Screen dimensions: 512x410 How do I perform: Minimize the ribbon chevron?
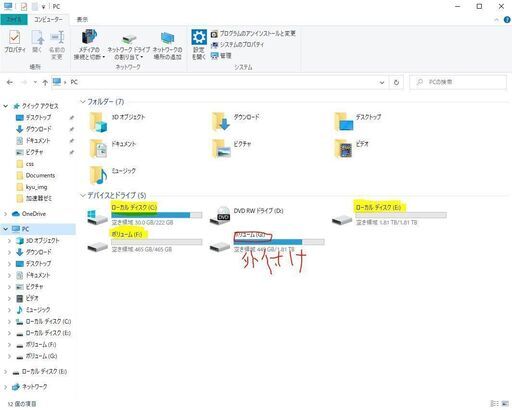[x=496, y=20]
